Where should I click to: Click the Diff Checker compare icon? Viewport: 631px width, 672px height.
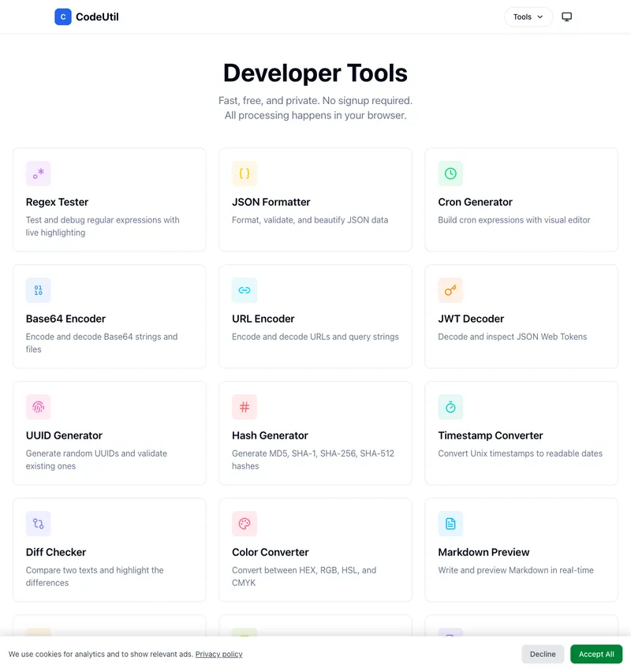pyautogui.click(x=39, y=524)
